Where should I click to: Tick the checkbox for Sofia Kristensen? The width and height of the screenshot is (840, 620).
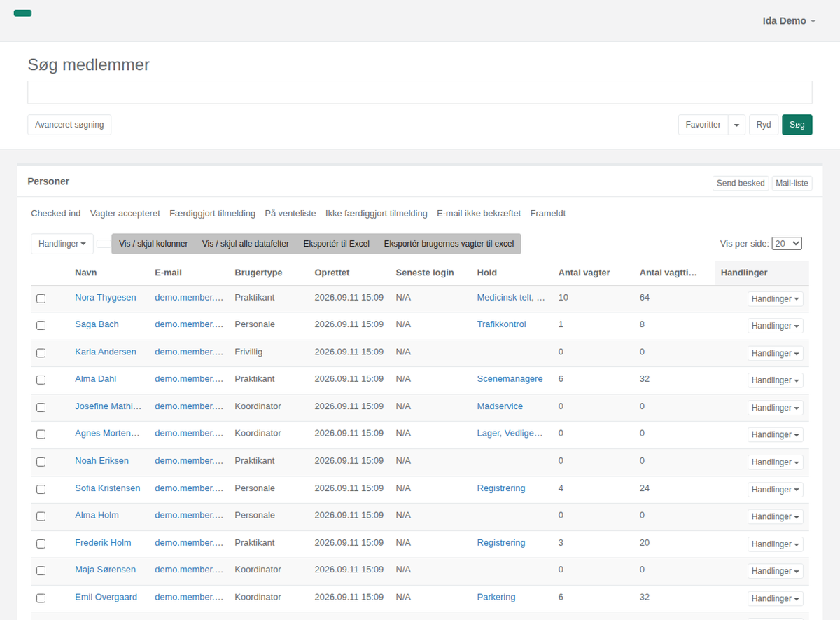tap(41, 489)
